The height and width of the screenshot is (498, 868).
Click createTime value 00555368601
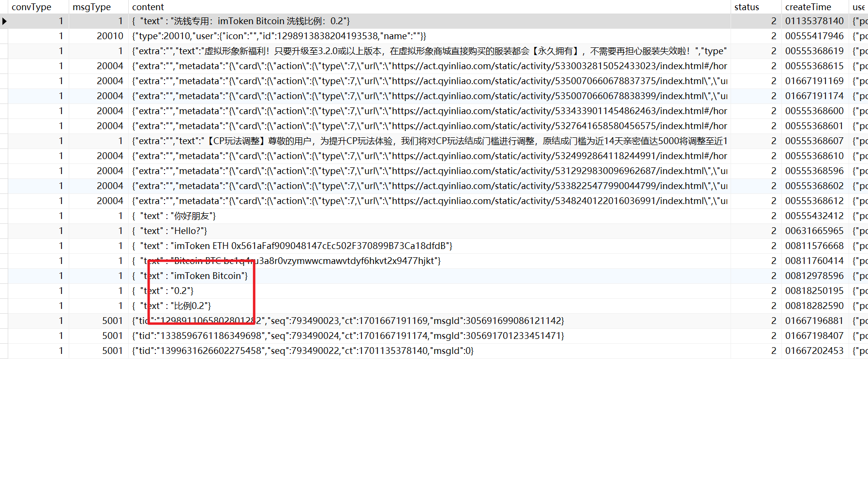pyautogui.click(x=815, y=126)
